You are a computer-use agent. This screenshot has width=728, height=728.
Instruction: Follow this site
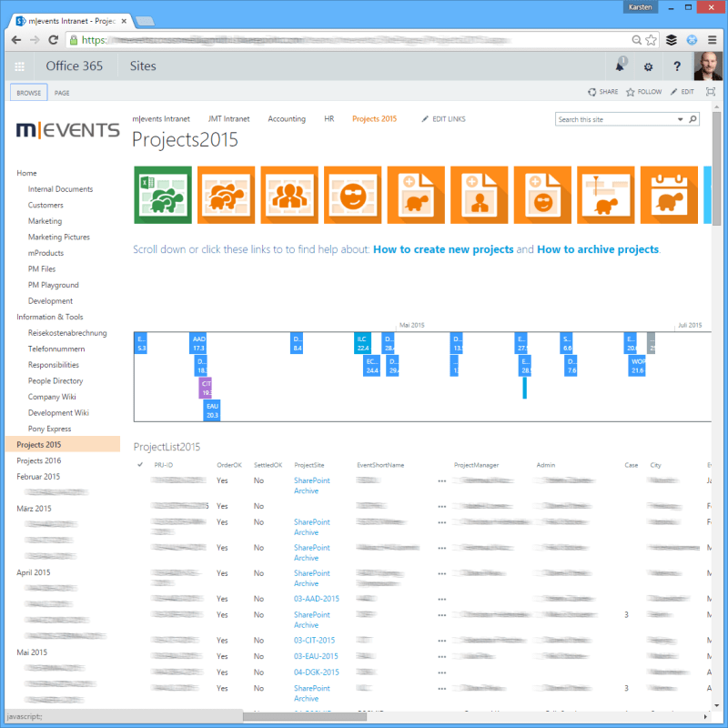(x=643, y=92)
